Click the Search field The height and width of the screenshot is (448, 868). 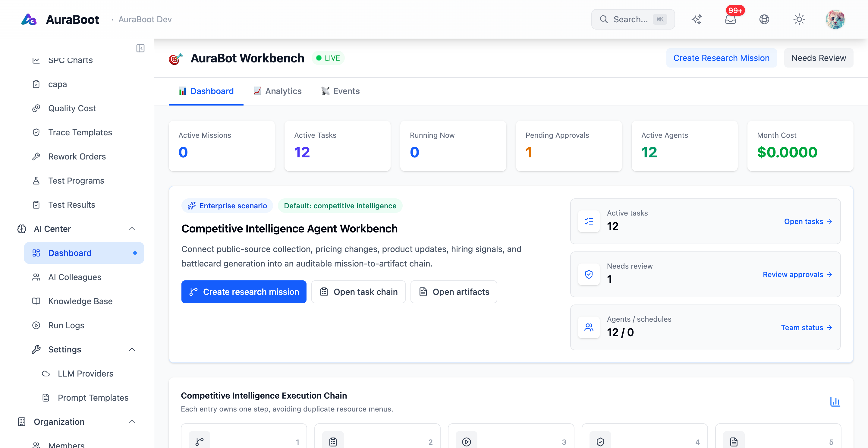click(633, 19)
